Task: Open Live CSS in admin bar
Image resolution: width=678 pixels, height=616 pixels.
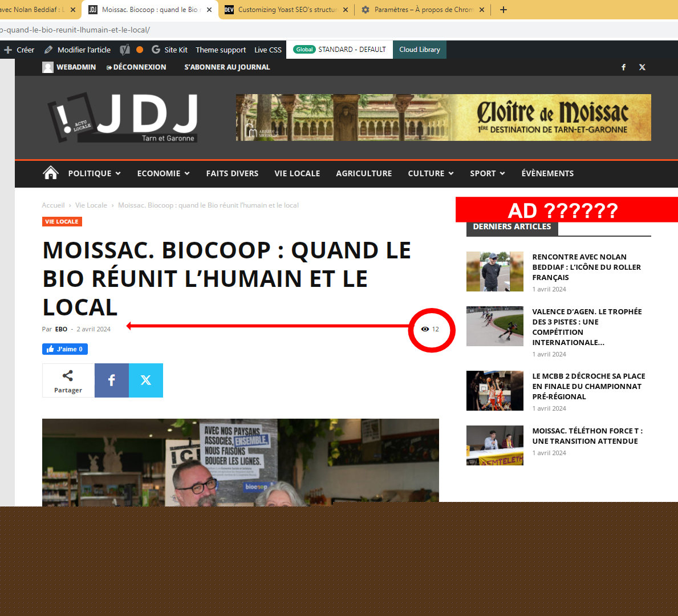Action: 267,50
